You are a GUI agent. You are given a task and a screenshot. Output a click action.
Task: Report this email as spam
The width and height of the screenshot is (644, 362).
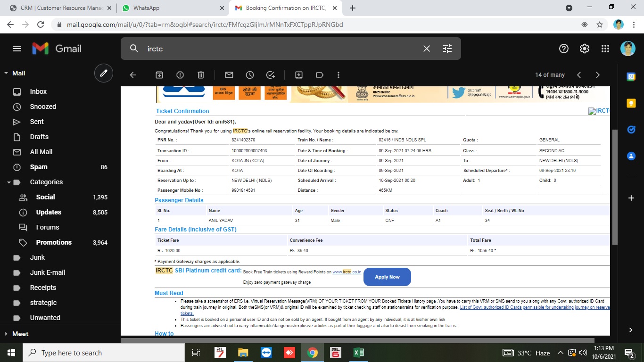[180, 75]
